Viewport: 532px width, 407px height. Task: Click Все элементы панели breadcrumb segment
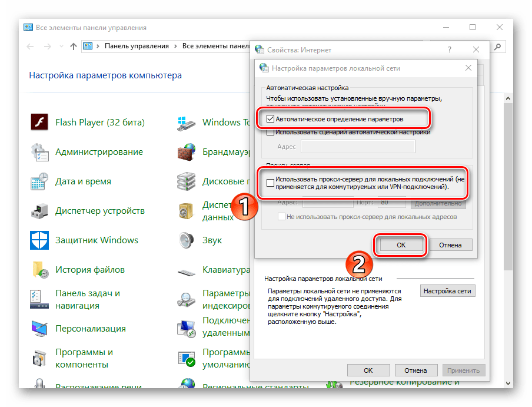(x=216, y=46)
